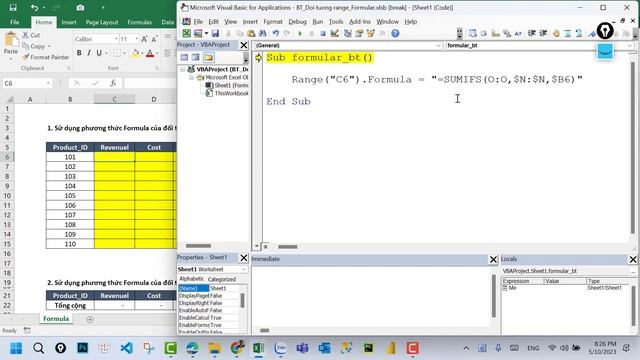The height and width of the screenshot is (360, 640).
Task: Undo with the VBA toolbar undo arrow
Action: tap(276, 33)
